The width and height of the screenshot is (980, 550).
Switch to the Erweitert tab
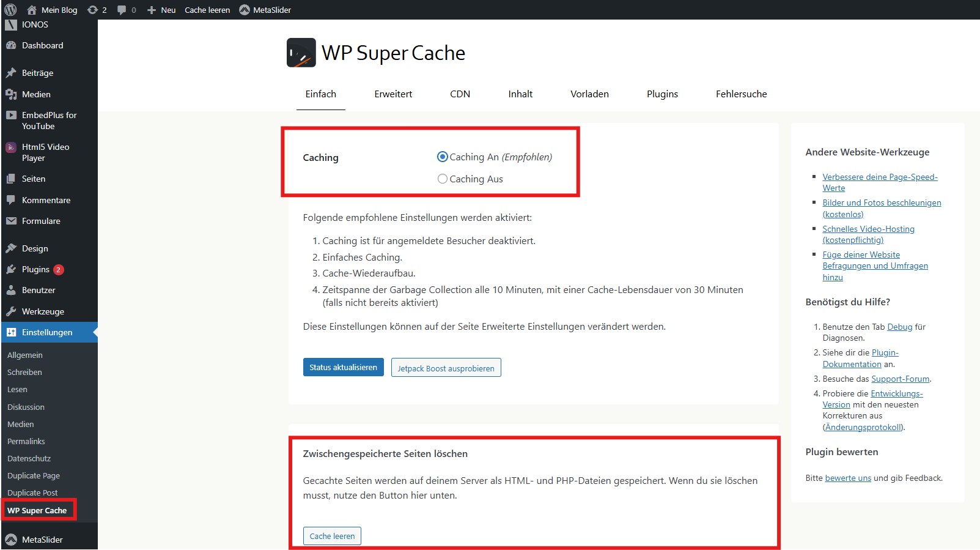(x=393, y=94)
